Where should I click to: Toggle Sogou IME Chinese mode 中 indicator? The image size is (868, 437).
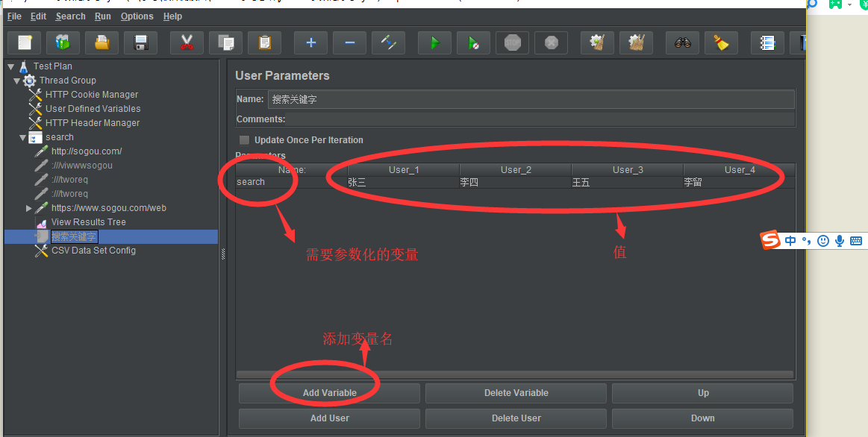[x=790, y=241]
